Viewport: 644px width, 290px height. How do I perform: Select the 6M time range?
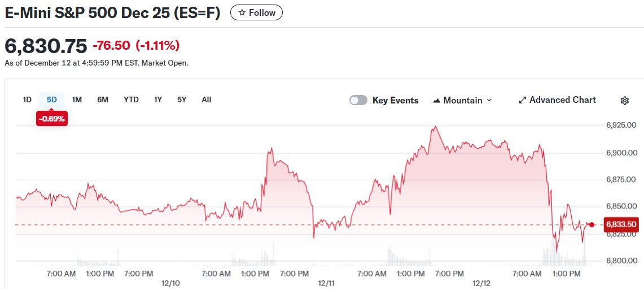click(x=103, y=99)
